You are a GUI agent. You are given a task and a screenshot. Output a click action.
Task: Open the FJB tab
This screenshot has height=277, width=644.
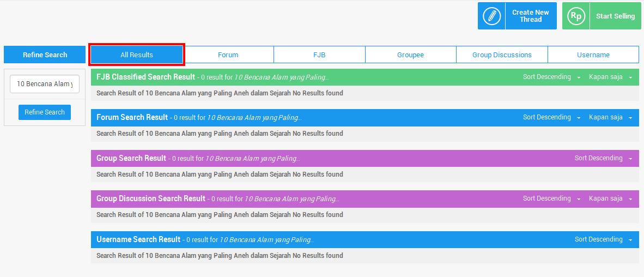[x=319, y=55]
